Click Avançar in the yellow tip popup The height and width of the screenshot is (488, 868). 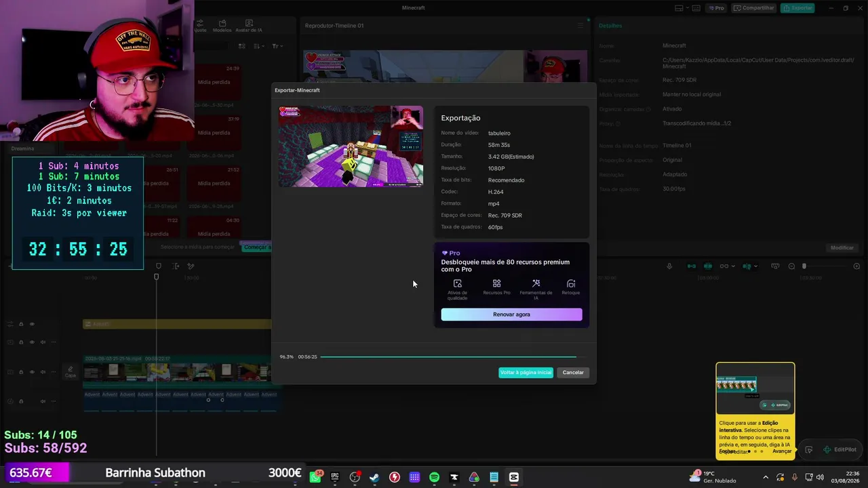point(782,451)
